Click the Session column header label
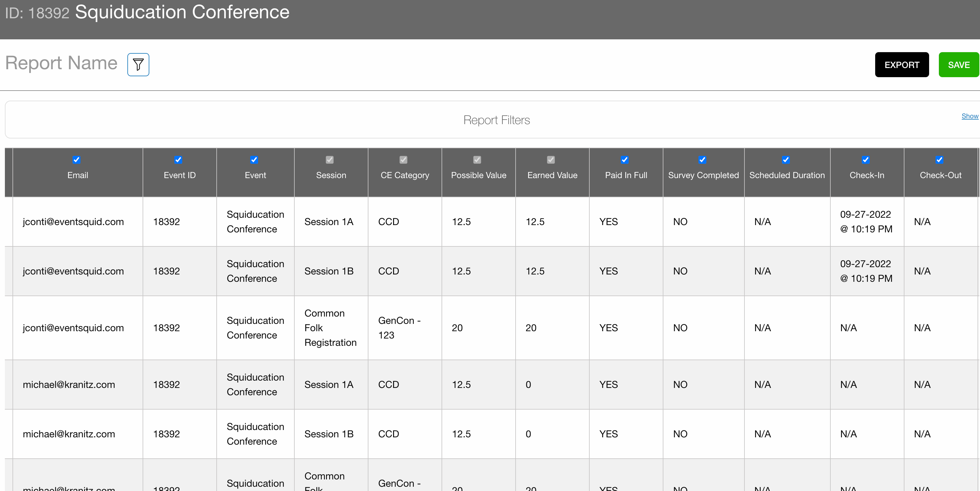This screenshot has width=980, height=491. 331,175
